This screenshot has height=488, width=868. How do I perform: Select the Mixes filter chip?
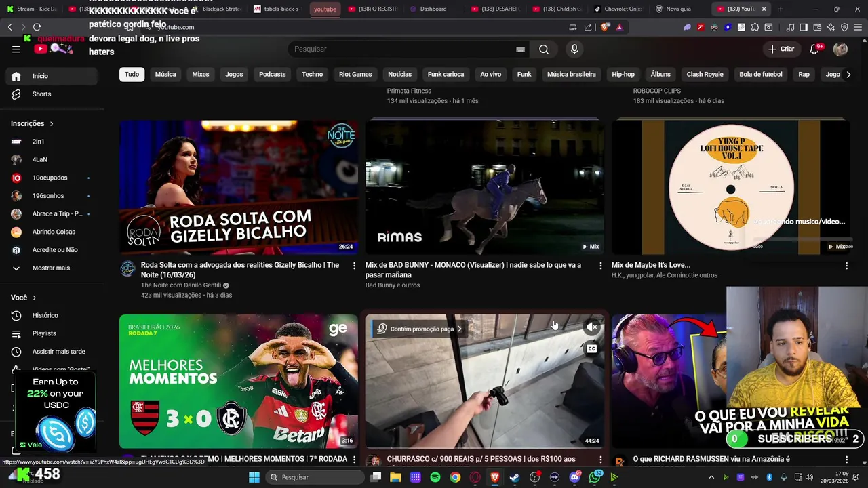[x=201, y=75]
